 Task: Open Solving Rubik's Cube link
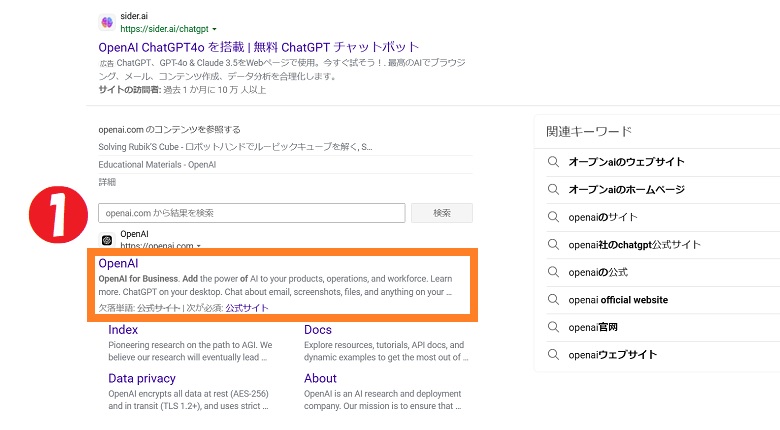(x=235, y=147)
